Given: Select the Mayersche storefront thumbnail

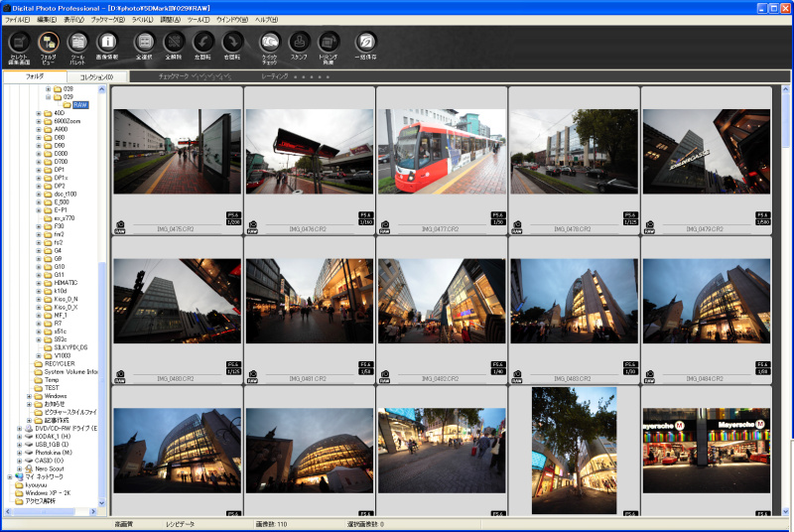Looking at the screenshot, I should [707, 451].
